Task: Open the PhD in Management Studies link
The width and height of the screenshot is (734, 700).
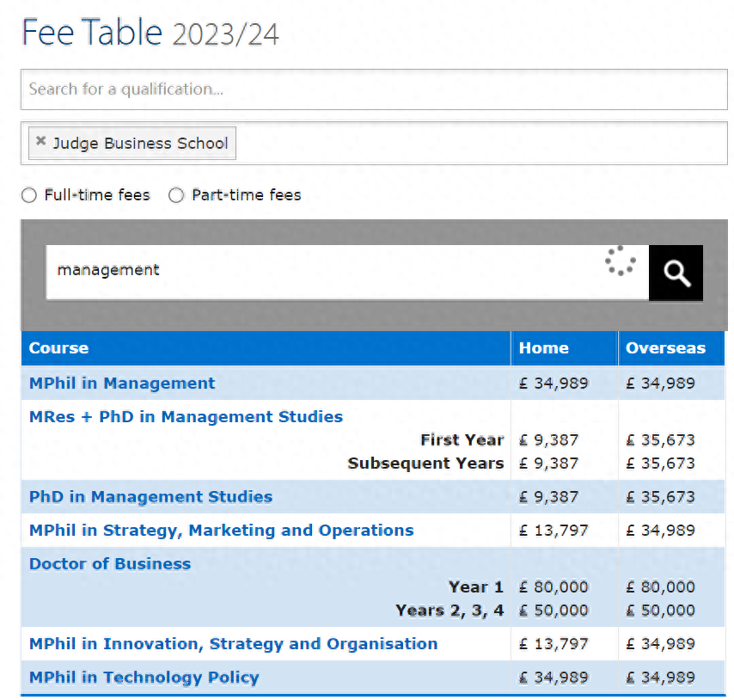Action: coord(150,496)
